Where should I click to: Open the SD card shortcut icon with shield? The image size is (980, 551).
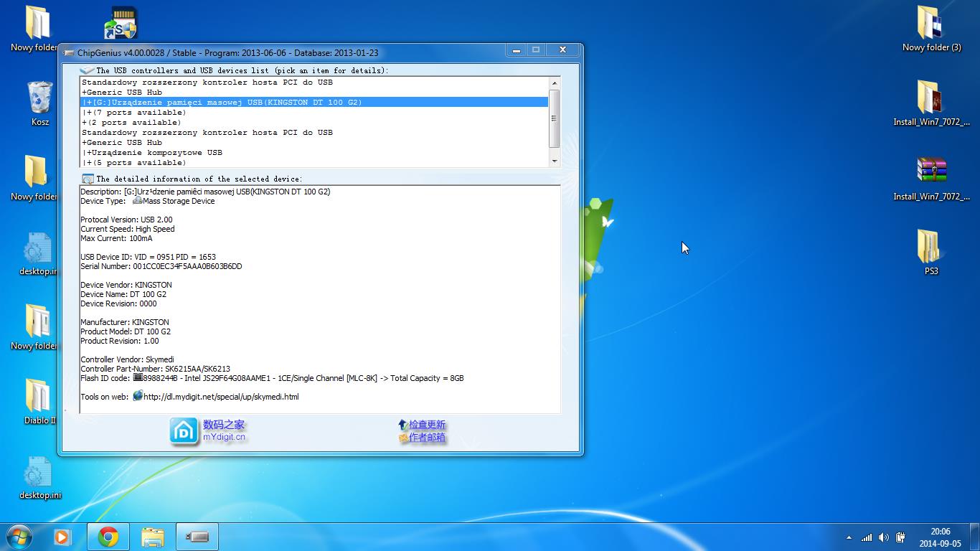(x=121, y=23)
